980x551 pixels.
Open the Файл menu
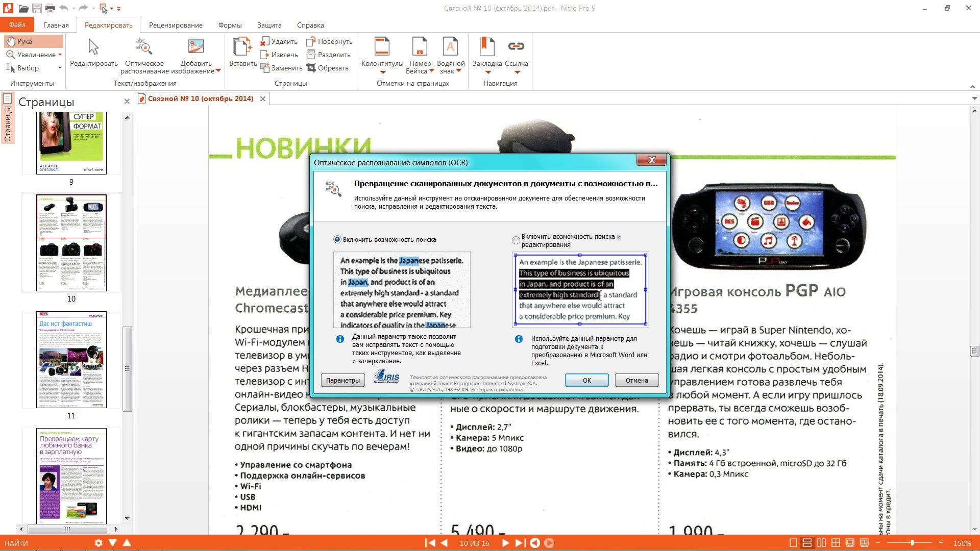pos(17,24)
